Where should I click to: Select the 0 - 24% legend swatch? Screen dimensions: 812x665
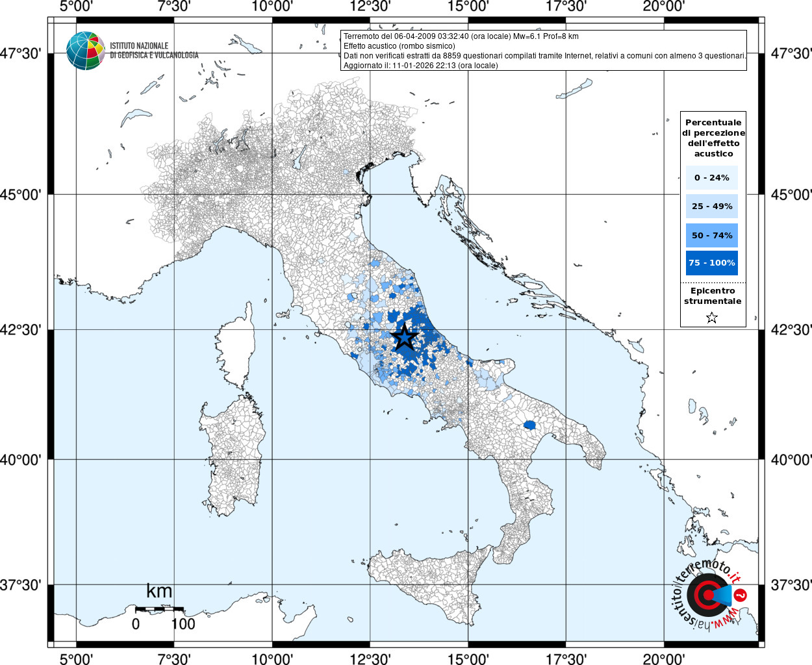click(712, 178)
